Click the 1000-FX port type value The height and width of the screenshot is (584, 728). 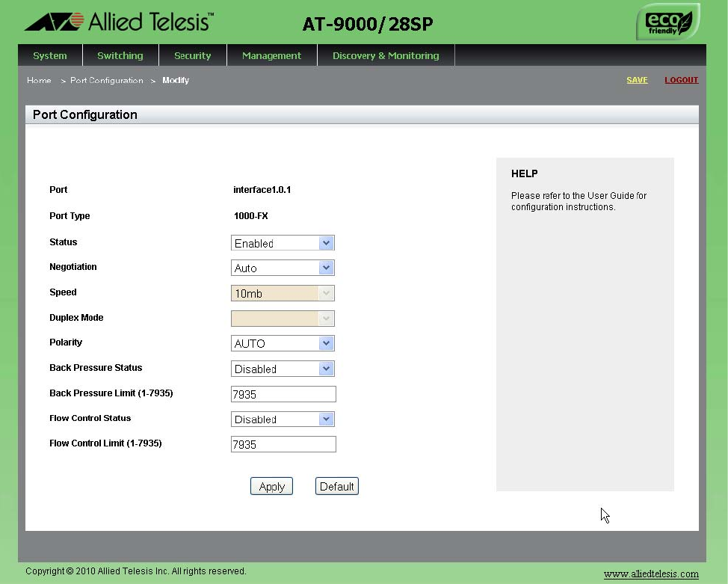tap(250, 215)
